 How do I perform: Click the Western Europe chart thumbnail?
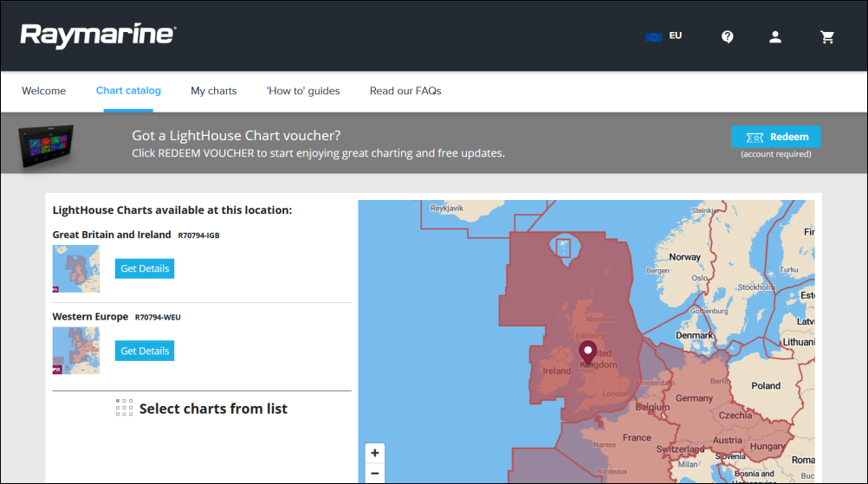(x=76, y=351)
